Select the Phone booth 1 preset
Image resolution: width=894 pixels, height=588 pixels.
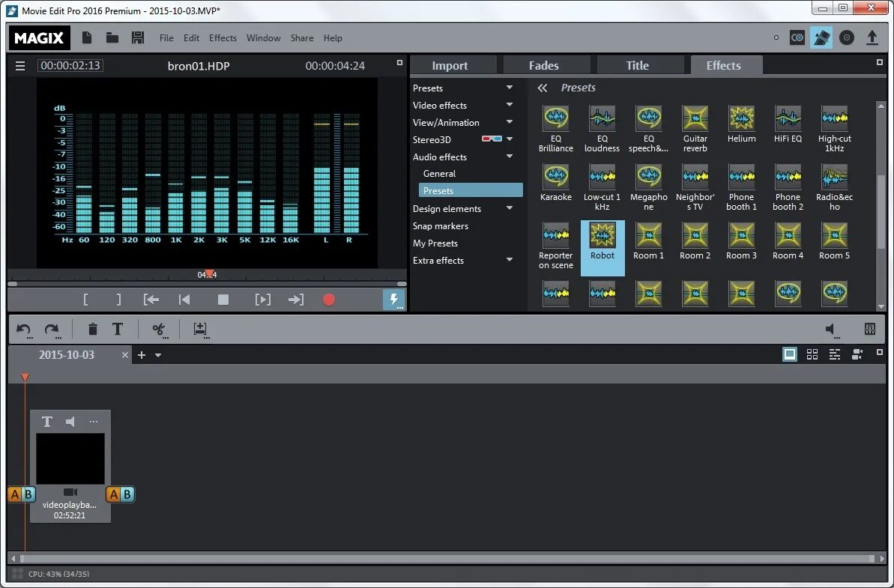tap(741, 188)
